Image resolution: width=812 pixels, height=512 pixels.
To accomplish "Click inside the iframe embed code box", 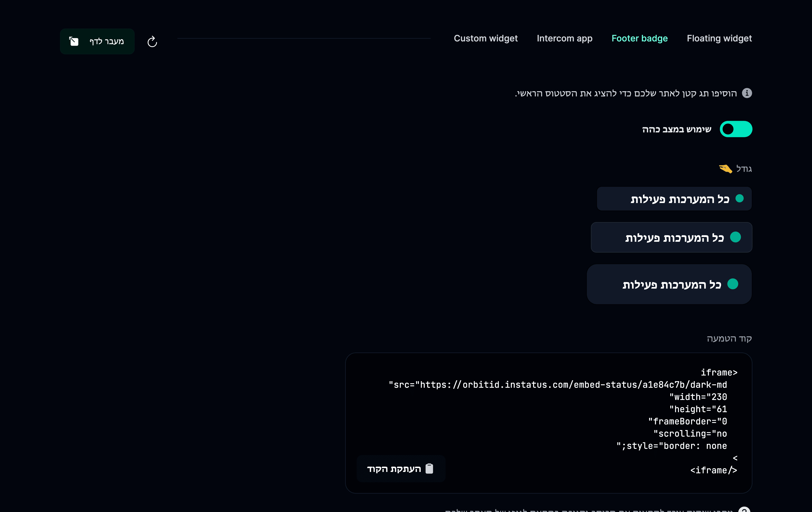I will pyautogui.click(x=549, y=423).
